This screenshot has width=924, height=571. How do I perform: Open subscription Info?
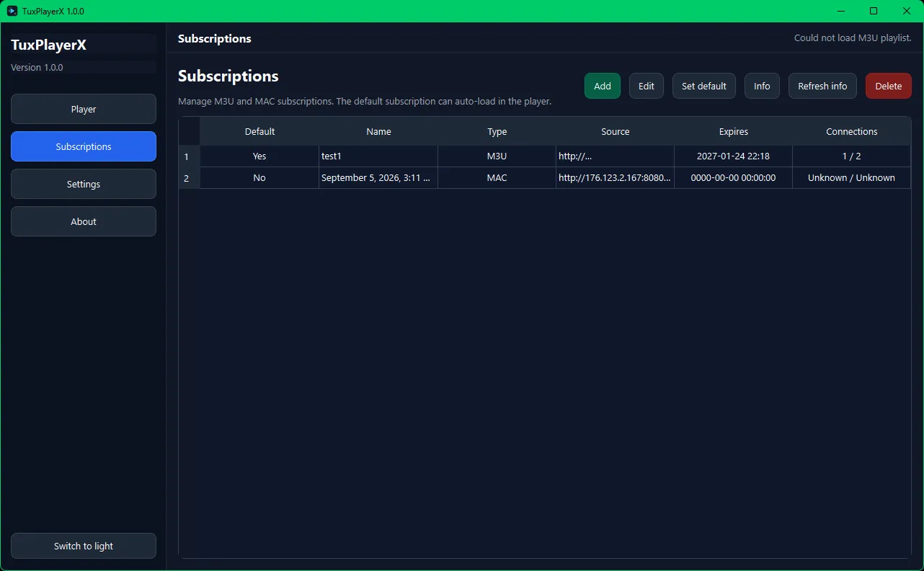click(x=762, y=86)
